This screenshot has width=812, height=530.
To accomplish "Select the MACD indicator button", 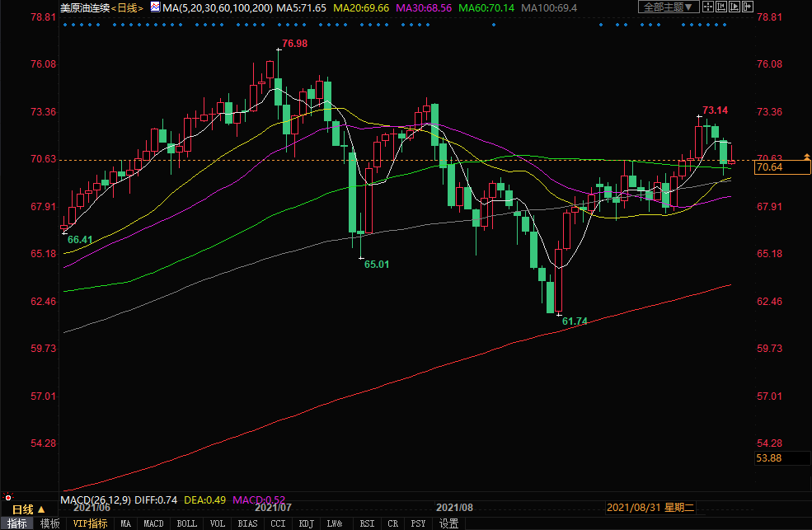I will click(154, 523).
